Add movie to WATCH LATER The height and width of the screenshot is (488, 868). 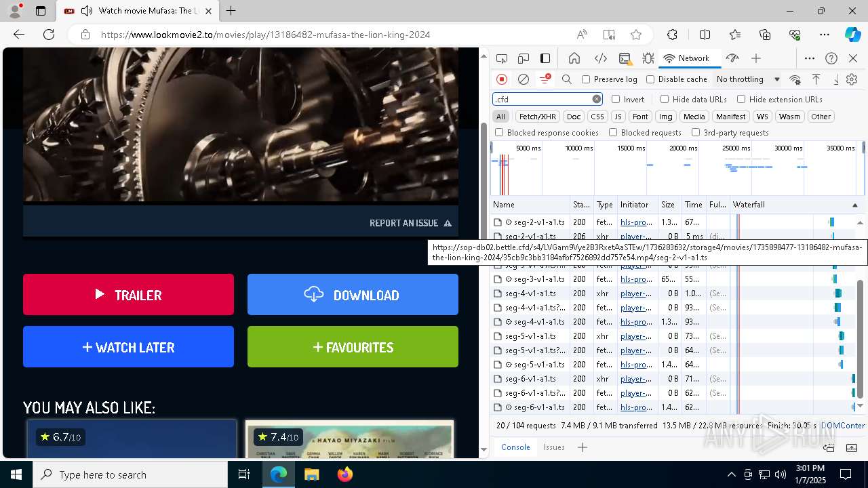coord(128,346)
